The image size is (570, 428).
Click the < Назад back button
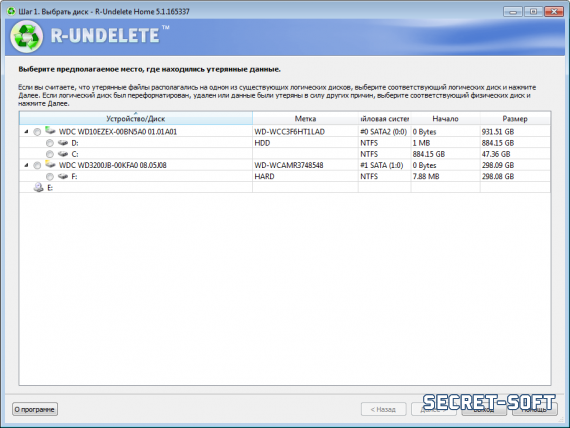pos(383,409)
